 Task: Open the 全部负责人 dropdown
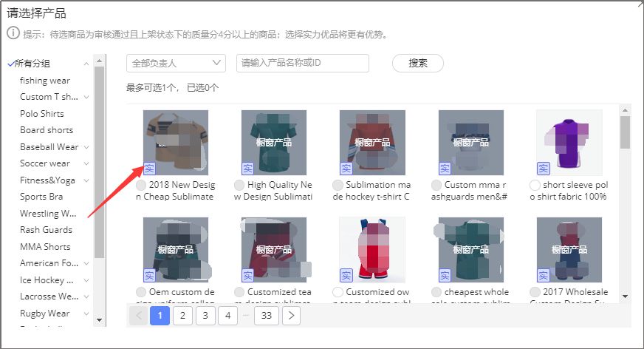176,64
